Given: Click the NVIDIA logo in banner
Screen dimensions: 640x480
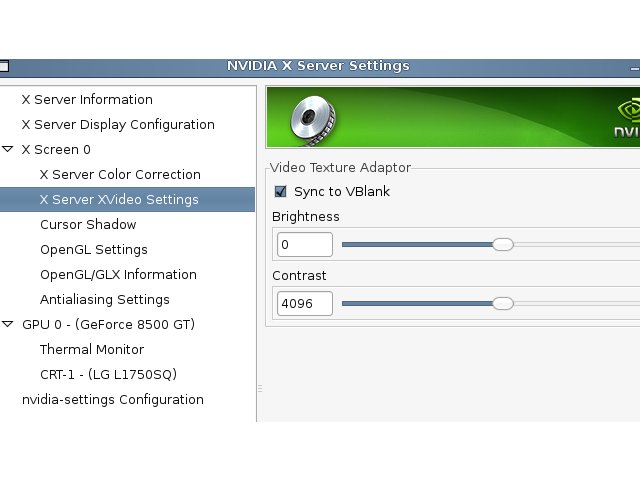Looking at the screenshot, I should pyautogui.click(x=627, y=118).
